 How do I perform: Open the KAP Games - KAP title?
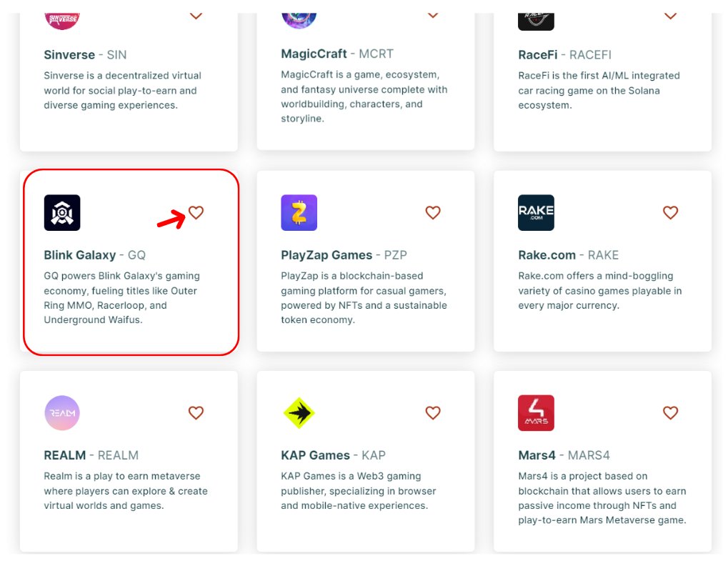[333, 455]
